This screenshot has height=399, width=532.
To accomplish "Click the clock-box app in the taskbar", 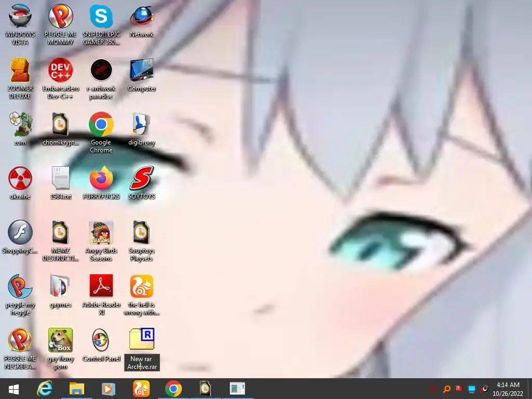I will (x=205, y=389).
